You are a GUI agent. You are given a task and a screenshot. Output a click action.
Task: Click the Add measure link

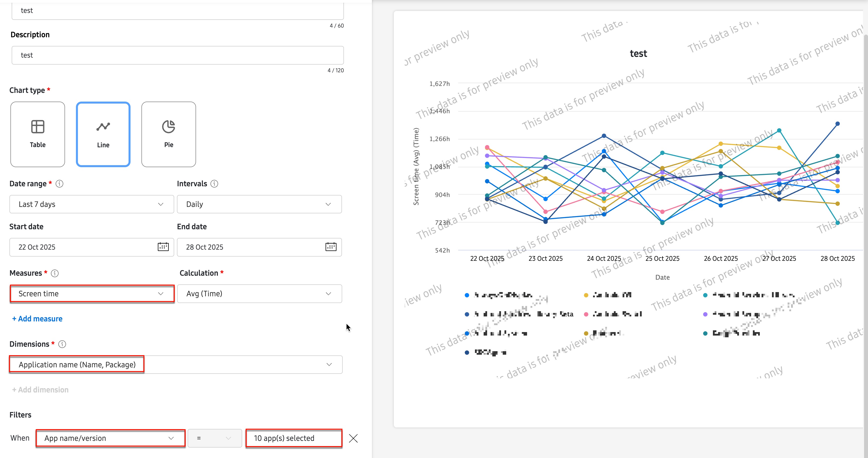pyautogui.click(x=37, y=319)
